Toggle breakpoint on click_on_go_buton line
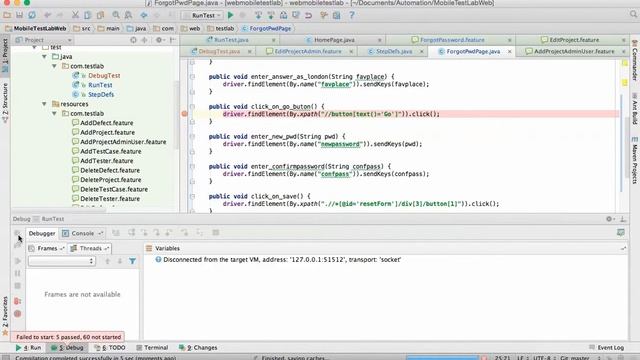Viewport: 640px width, 360px height. [184, 114]
